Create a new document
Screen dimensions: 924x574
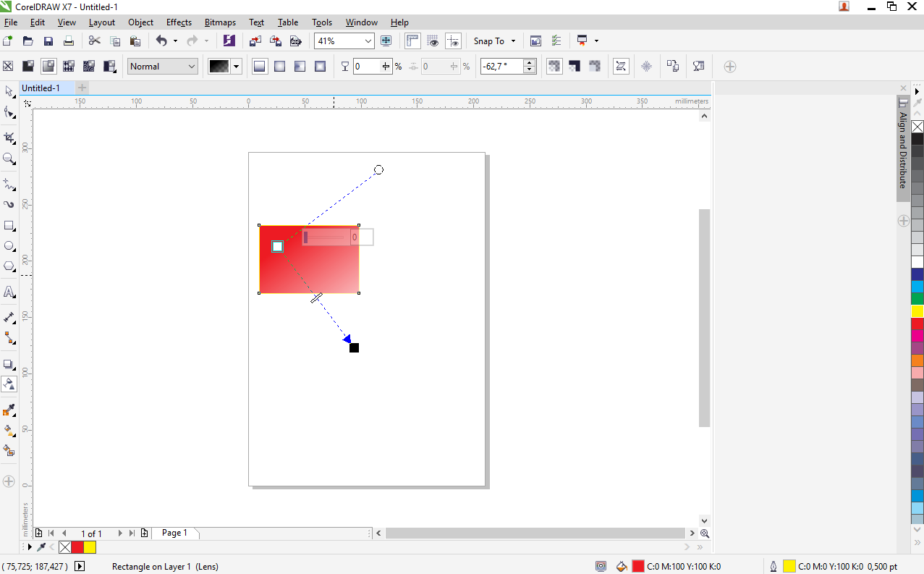(x=8, y=41)
